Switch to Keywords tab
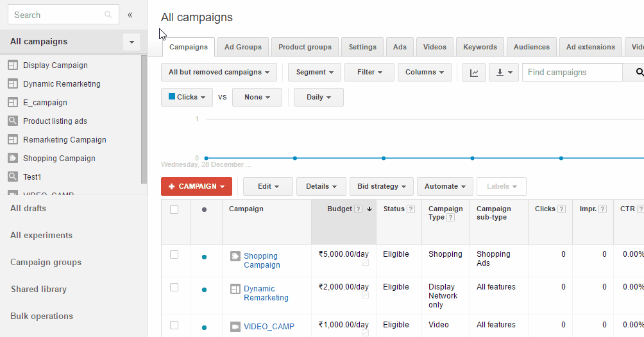This screenshot has height=337, width=644. tap(480, 47)
